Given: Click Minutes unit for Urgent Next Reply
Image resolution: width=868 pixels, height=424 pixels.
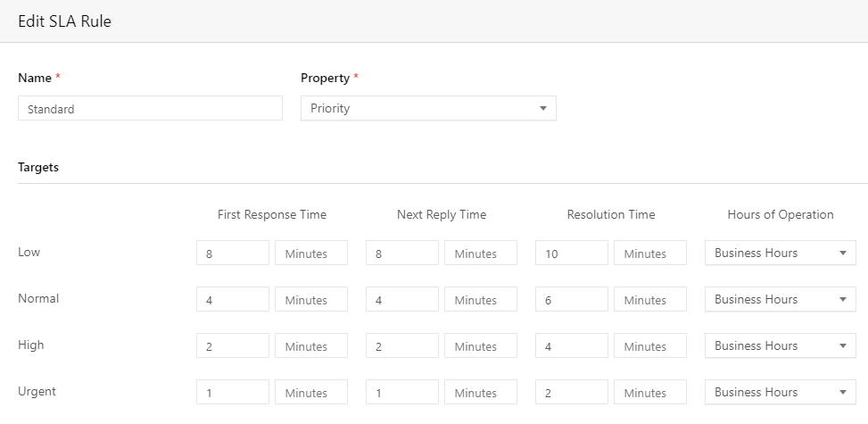Looking at the screenshot, I should 480,393.
